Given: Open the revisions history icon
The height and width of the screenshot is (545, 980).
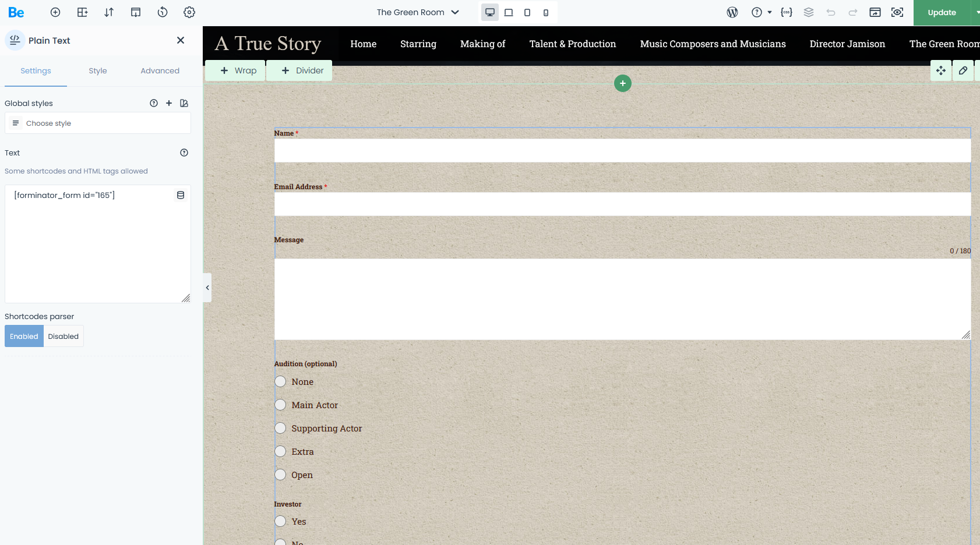Looking at the screenshot, I should pyautogui.click(x=163, y=12).
